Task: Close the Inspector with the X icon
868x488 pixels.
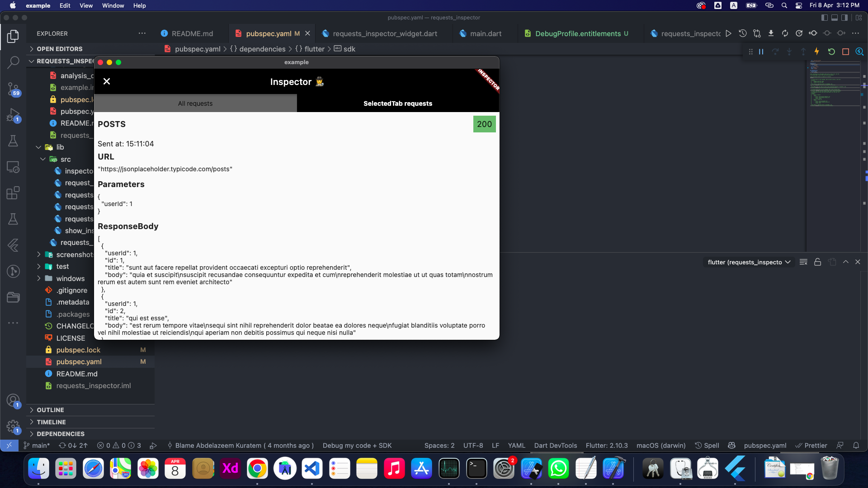Action: pos(107,81)
